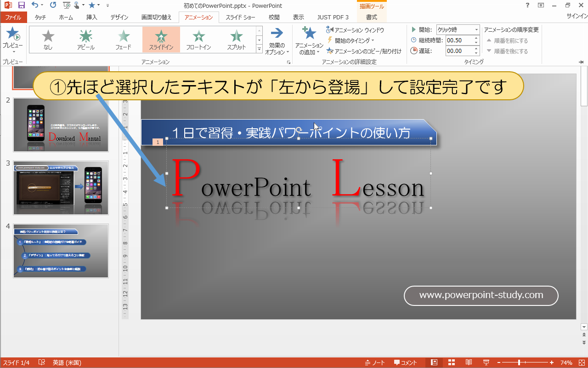Open the Animation Pane (アニメーション ウィンドウ)
588x368 pixels.
point(355,30)
